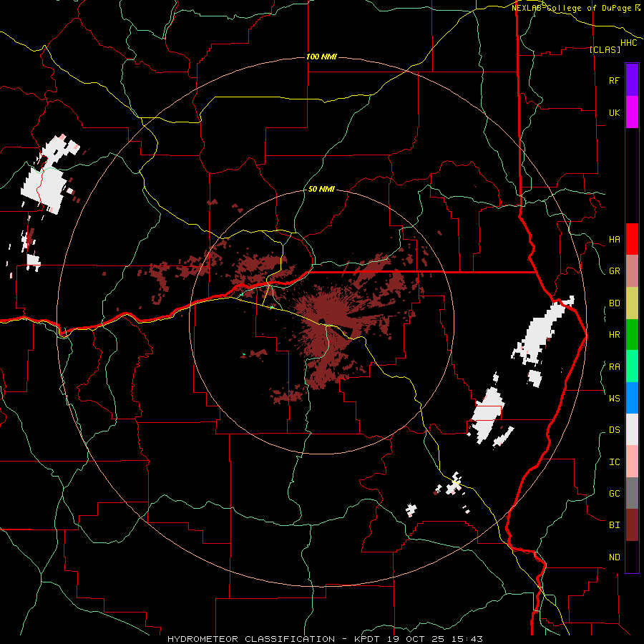Screen dimensions: 644x644
Task: Click the UK magenta legend swatch
Action: click(x=632, y=112)
